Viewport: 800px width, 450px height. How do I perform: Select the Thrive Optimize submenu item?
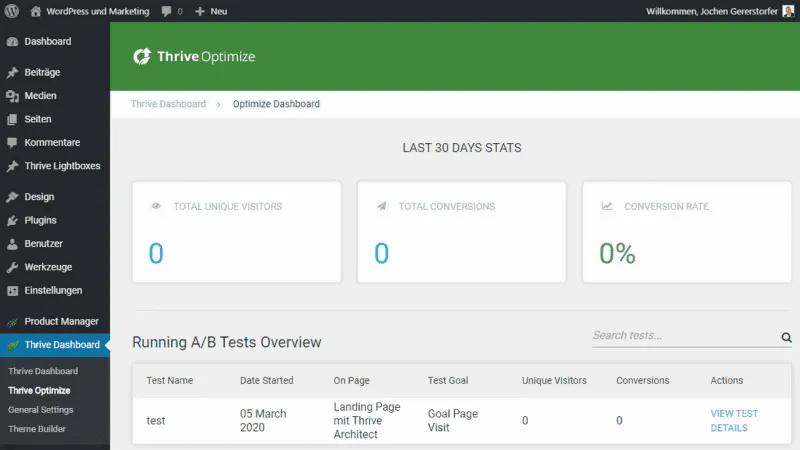click(x=39, y=391)
